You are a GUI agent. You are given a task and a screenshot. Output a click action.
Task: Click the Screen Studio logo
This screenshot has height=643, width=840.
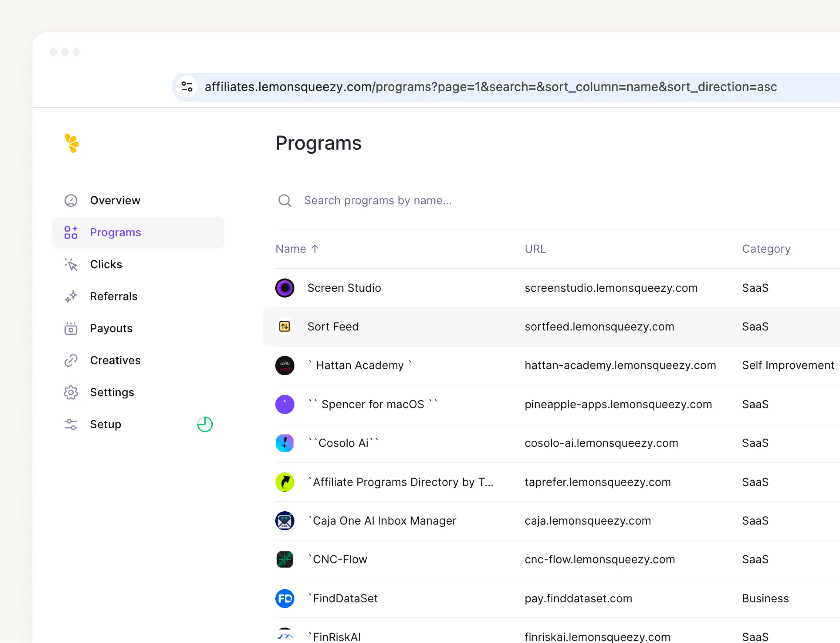click(x=285, y=288)
